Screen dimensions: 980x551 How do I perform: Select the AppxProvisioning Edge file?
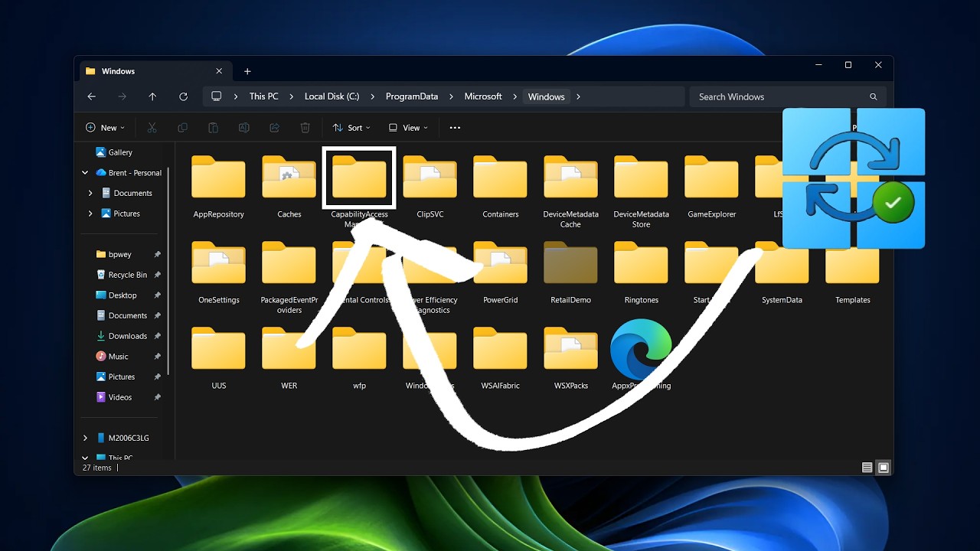[x=642, y=355]
